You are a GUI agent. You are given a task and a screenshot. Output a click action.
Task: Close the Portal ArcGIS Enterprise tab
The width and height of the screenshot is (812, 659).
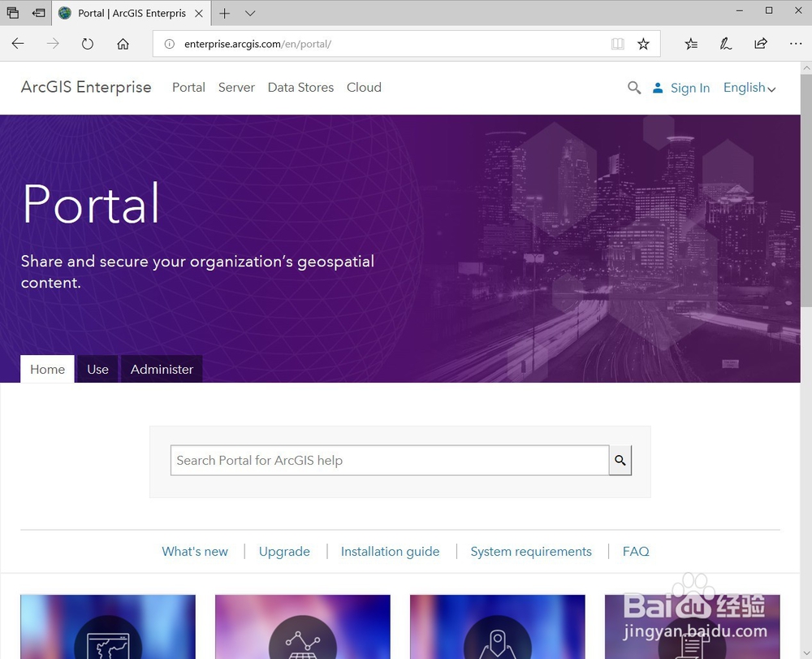pos(199,14)
